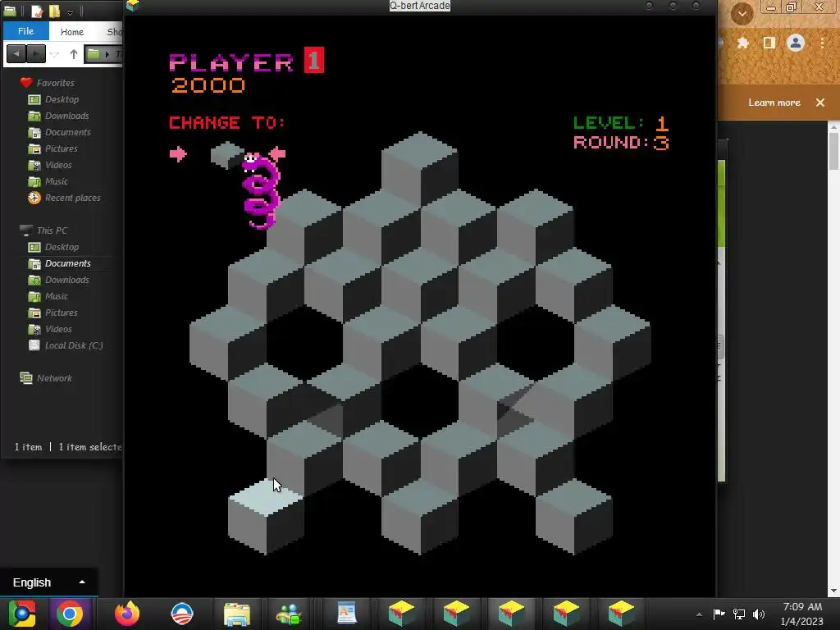This screenshot has width=840, height=630.
Task: Switch to the Home ribbon tab in Explorer
Action: tap(72, 32)
